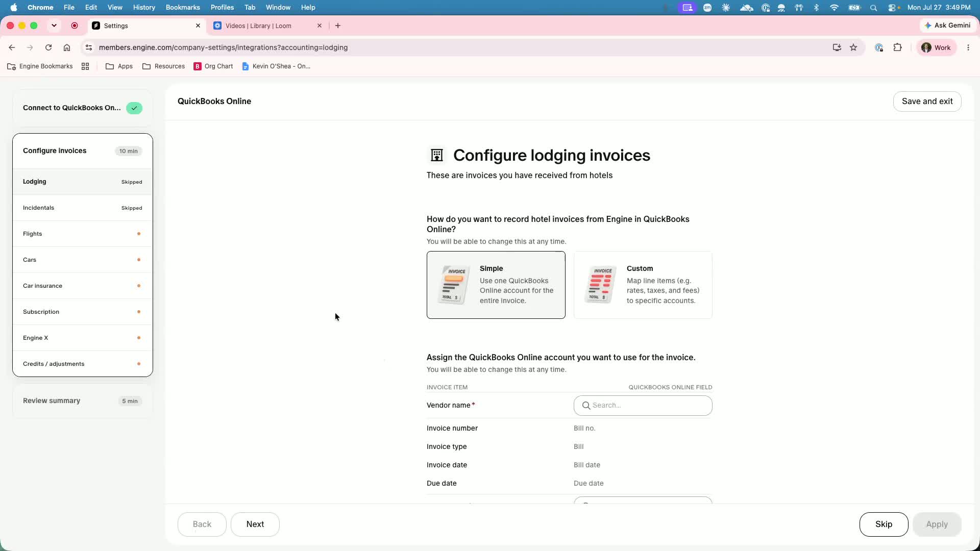The height and width of the screenshot is (551, 980).
Task: Open the Window menu
Action: (x=278, y=7)
